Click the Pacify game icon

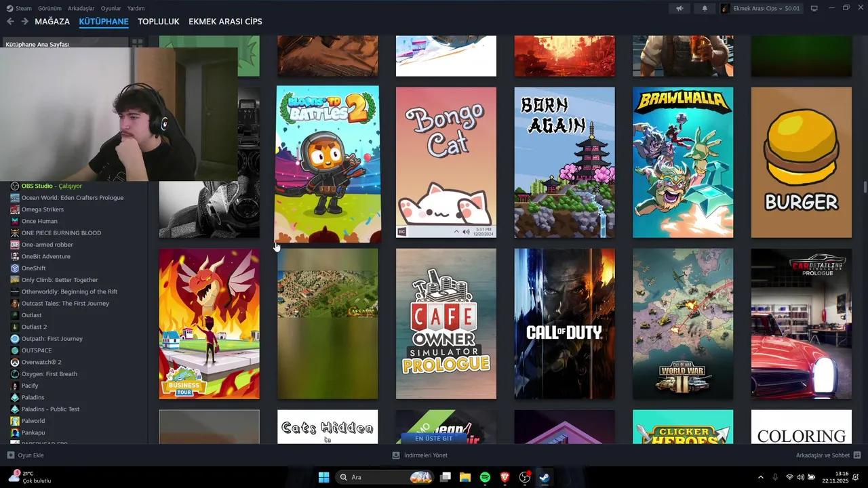click(x=15, y=386)
